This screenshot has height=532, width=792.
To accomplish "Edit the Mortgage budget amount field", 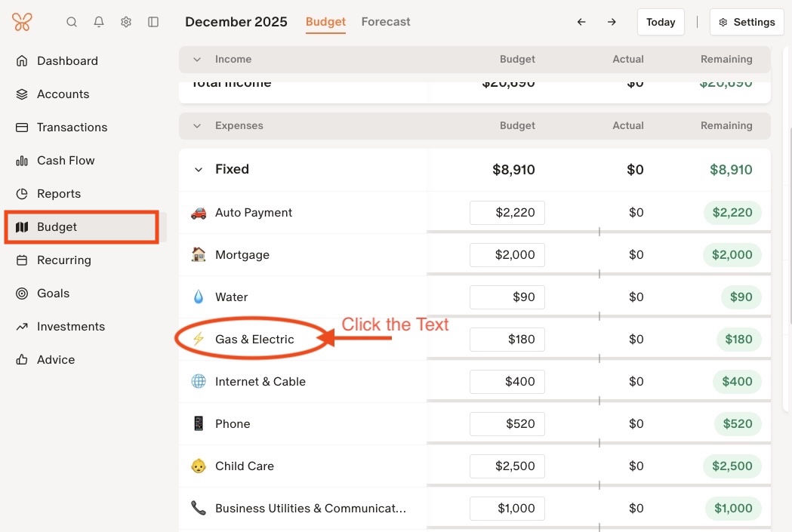I will click(x=507, y=255).
